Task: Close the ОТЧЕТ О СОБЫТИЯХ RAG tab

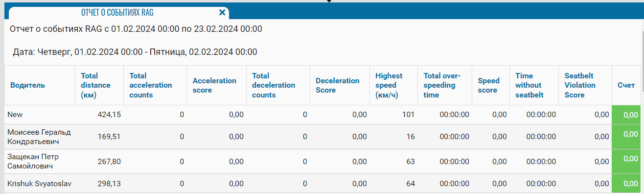Action: coord(222,13)
